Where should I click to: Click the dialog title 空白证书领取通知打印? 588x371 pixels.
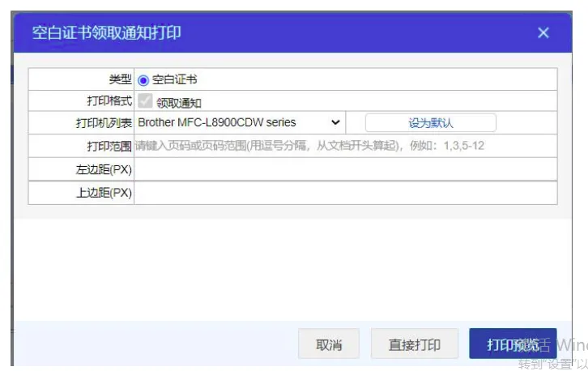pyautogui.click(x=106, y=32)
